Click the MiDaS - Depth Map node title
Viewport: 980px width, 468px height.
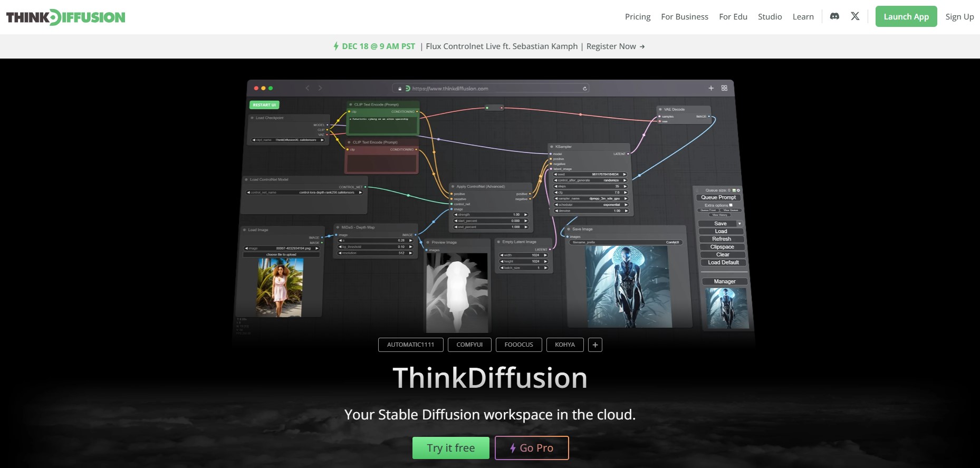(358, 227)
